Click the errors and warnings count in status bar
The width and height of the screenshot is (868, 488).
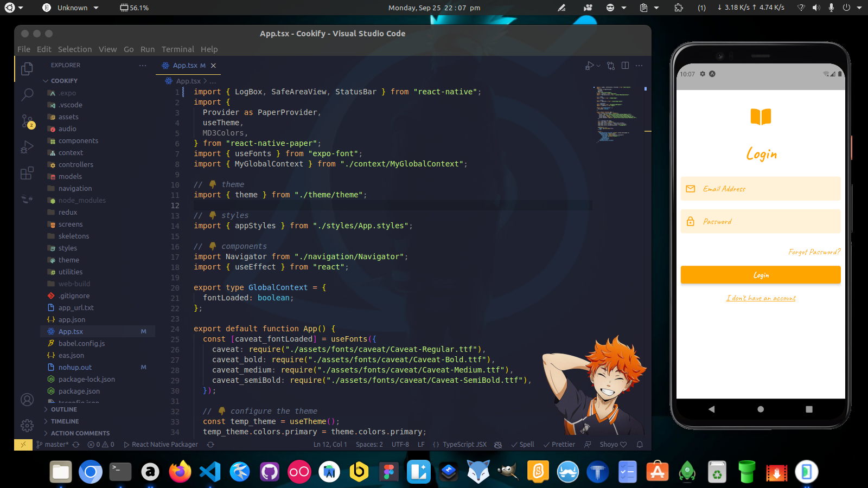101,445
